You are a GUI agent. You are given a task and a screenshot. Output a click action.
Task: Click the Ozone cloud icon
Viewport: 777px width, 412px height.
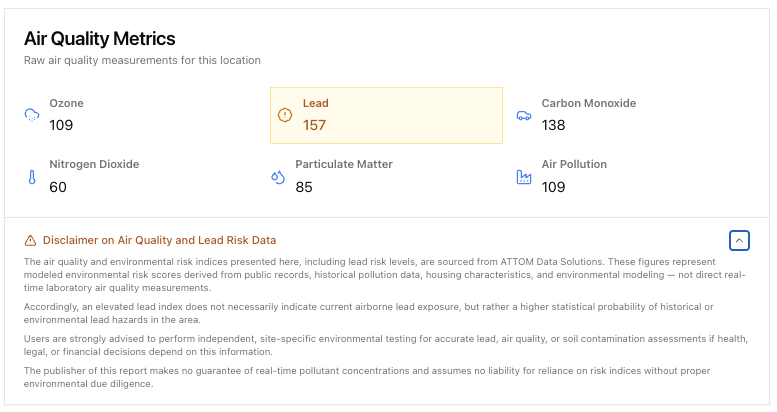[32, 115]
